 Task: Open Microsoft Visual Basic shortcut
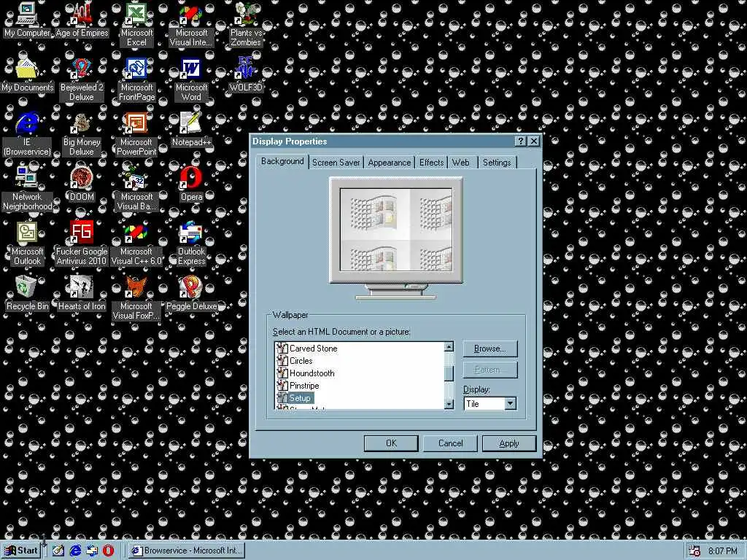tap(136, 189)
